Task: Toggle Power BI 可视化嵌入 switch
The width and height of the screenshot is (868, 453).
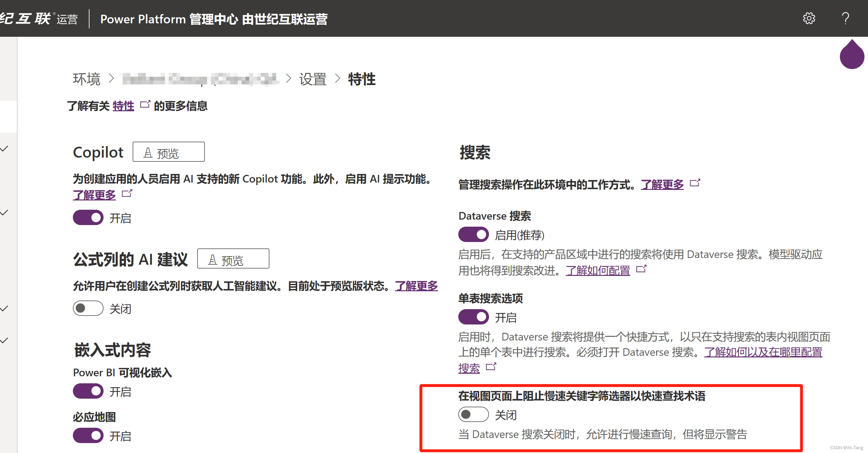Action: coord(88,391)
